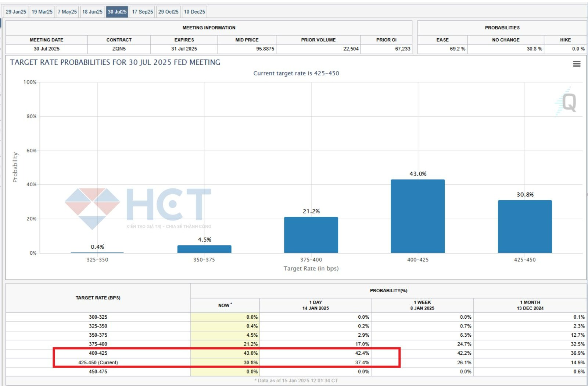
Task: Click the 325-350 x-axis label
Action: click(x=97, y=260)
